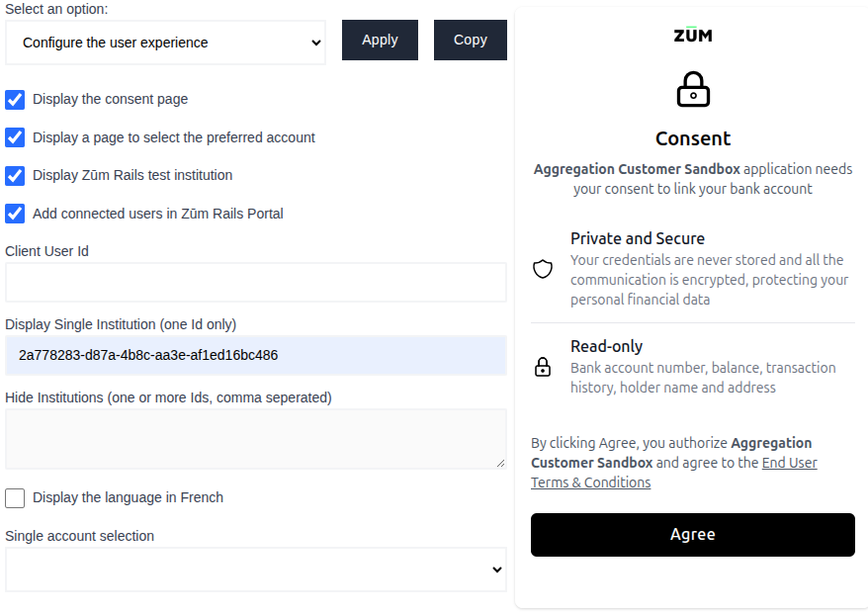Click the shield icon beside Private and Secure

543,269
